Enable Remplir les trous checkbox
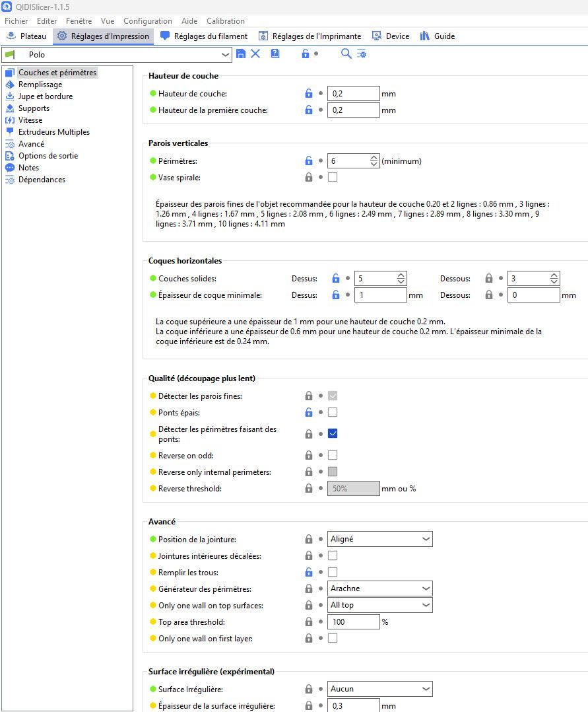This screenshot has height=712, width=588. 333,572
